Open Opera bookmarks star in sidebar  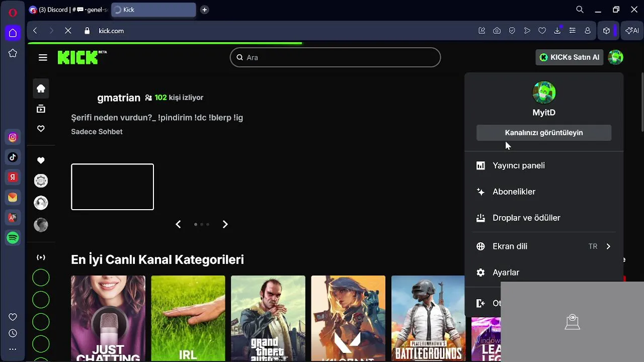click(x=13, y=53)
